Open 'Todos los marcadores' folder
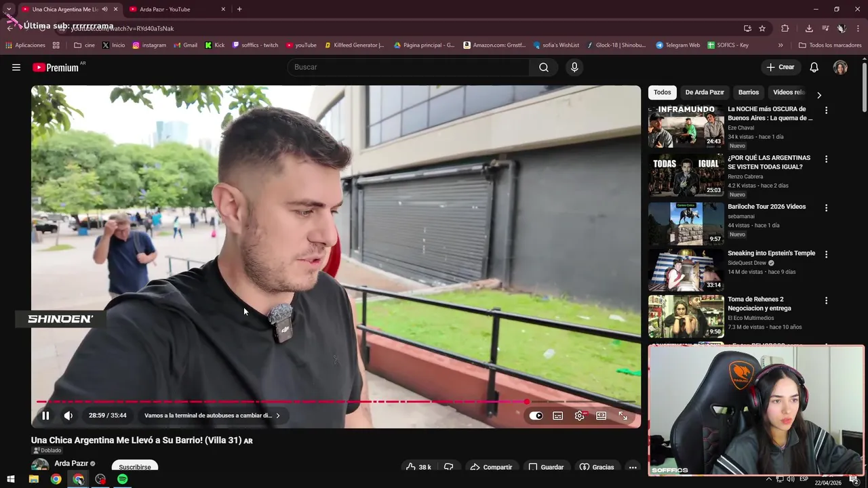This screenshot has height=488, width=868. click(830, 45)
